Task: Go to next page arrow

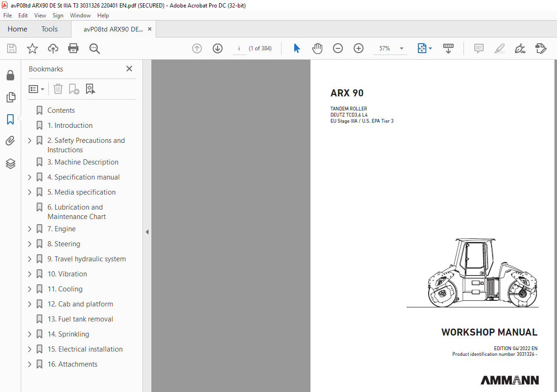Action: 218,48
